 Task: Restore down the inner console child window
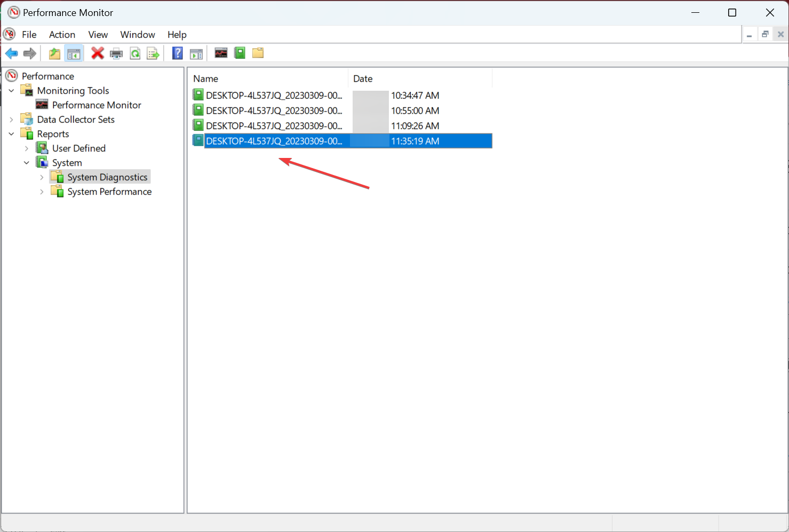[x=765, y=35]
